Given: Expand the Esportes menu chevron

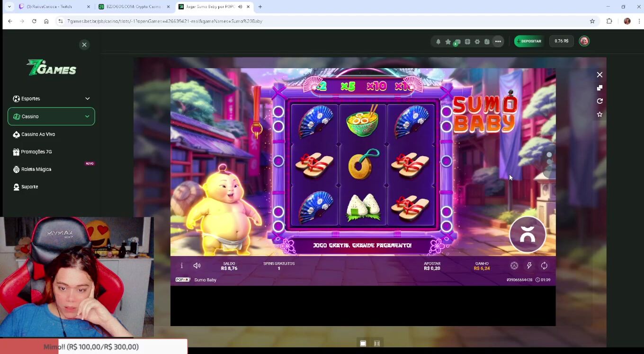Looking at the screenshot, I should [x=87, y=98].
